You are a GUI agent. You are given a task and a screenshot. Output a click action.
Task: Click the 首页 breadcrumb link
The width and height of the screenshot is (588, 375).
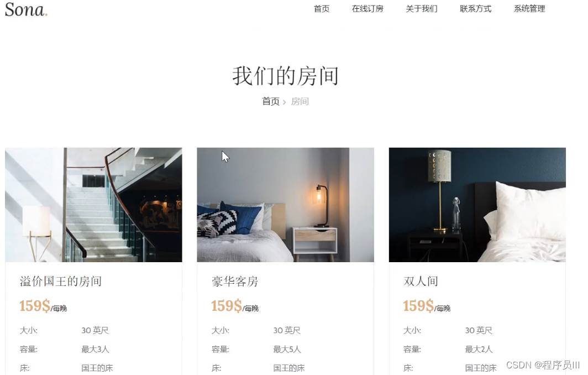point(271,101)
